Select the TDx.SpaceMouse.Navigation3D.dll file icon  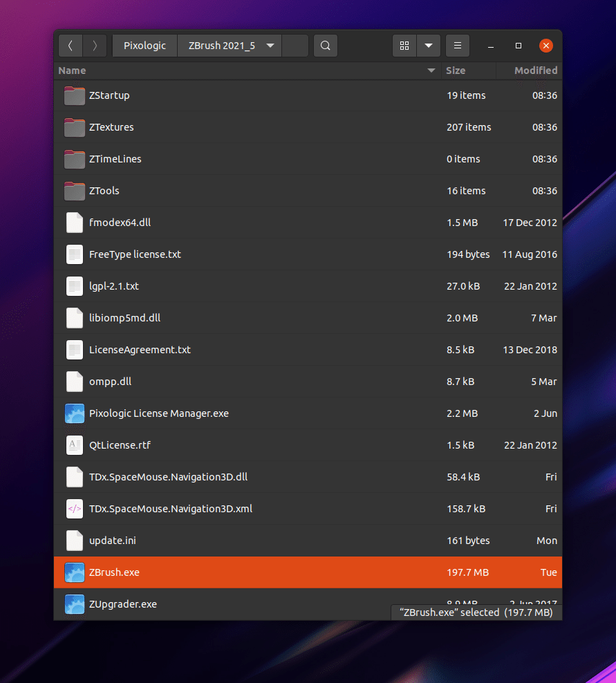point(75,477)
